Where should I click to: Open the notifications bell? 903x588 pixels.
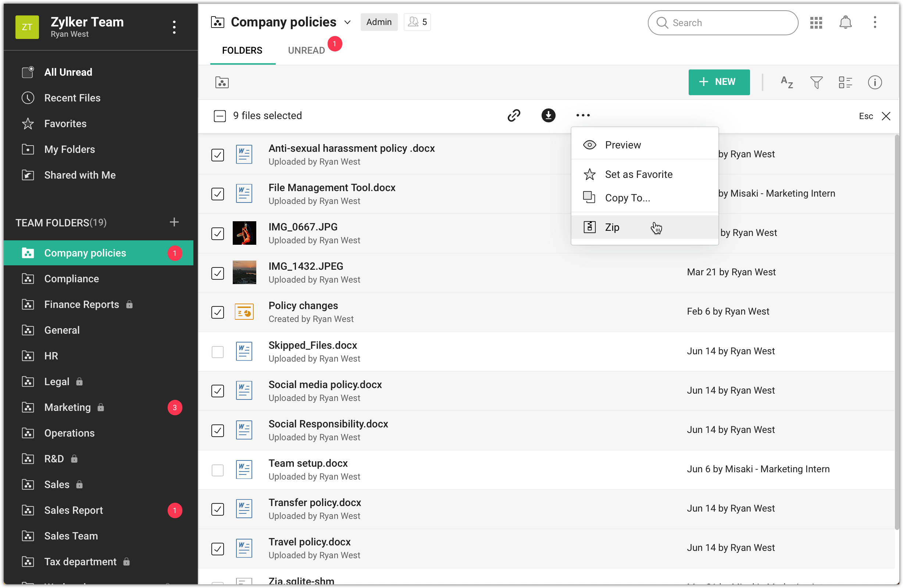pyautogui.click(x=845, y=23)
